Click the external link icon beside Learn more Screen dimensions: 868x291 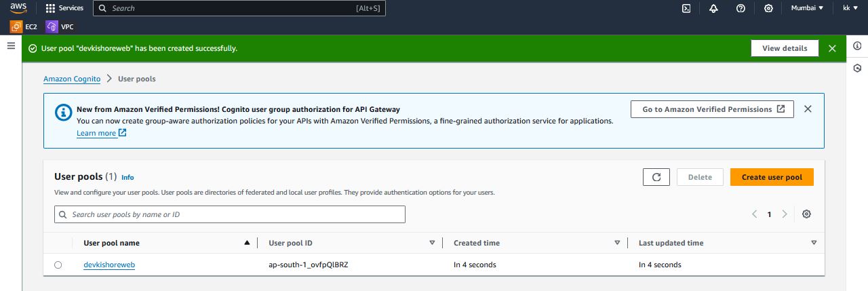click(x=123, y=133)
